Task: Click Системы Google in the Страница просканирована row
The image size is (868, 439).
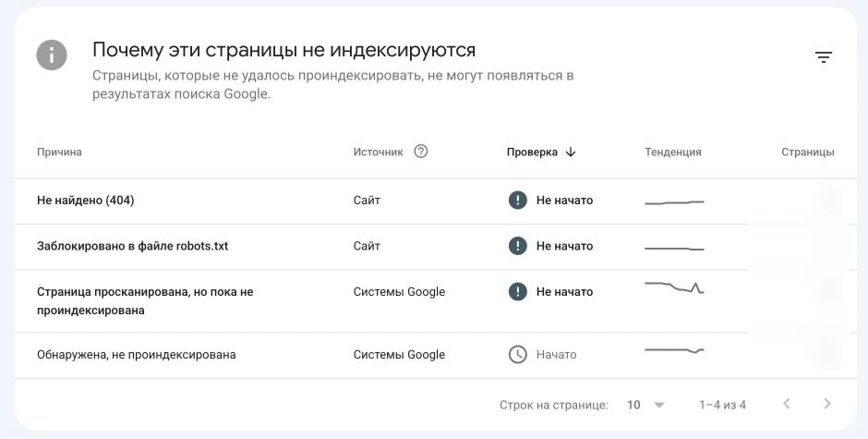Action: coord(399,292)
